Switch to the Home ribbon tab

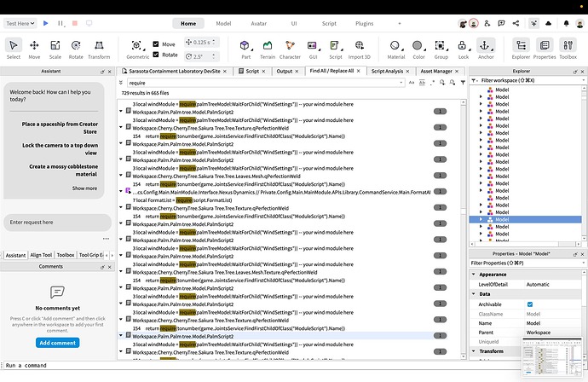coord(188,23)
